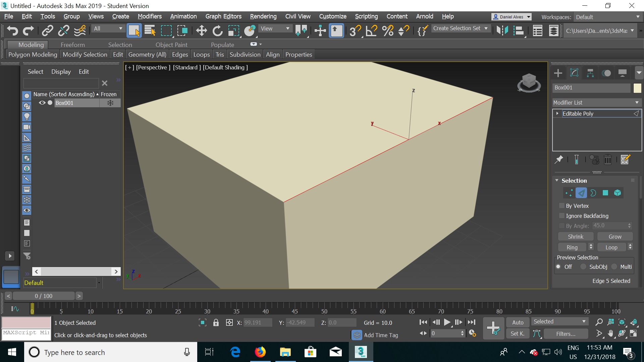
Task: Activate the Select and Link tool
Action: [47, 31]
